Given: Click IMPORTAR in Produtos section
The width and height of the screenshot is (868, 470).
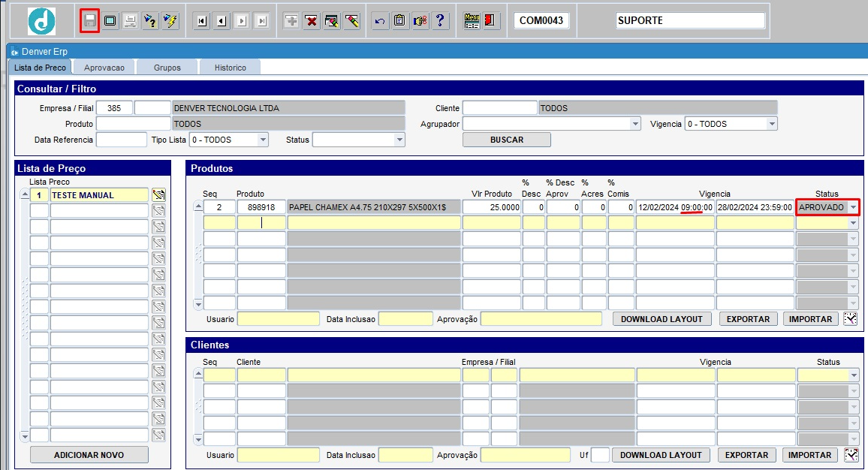Looking at the screenshot, I should [810, 319].
